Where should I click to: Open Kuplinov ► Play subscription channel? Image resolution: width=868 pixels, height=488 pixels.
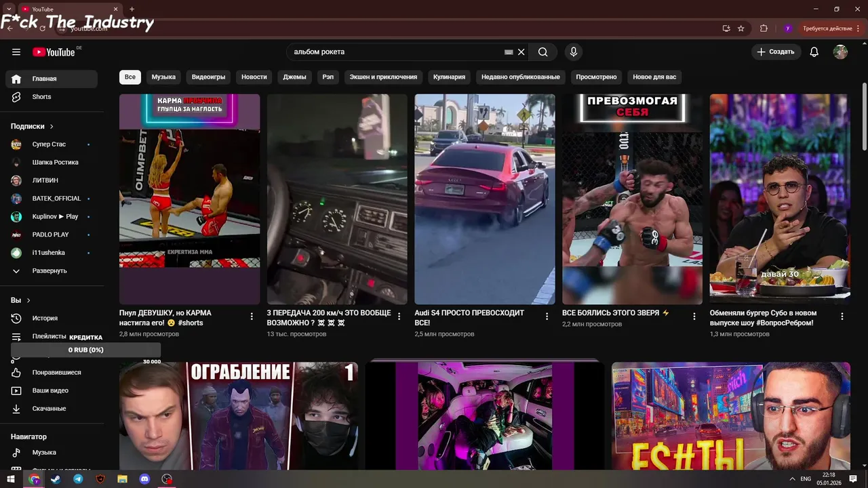pyautogui.click(x=52, y=217)
